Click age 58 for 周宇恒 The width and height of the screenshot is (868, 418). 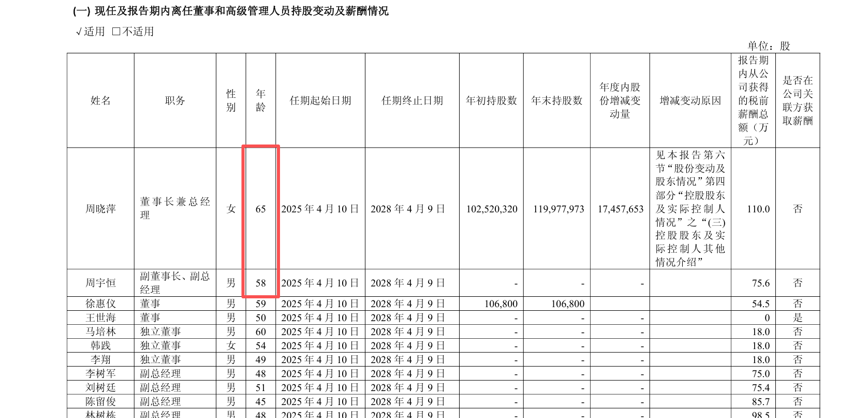coord(261,283)
